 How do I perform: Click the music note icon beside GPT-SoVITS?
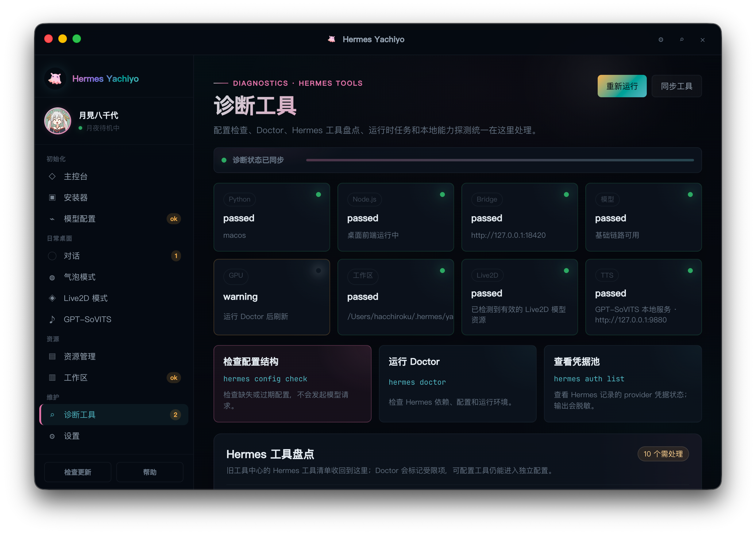(52, 319)
